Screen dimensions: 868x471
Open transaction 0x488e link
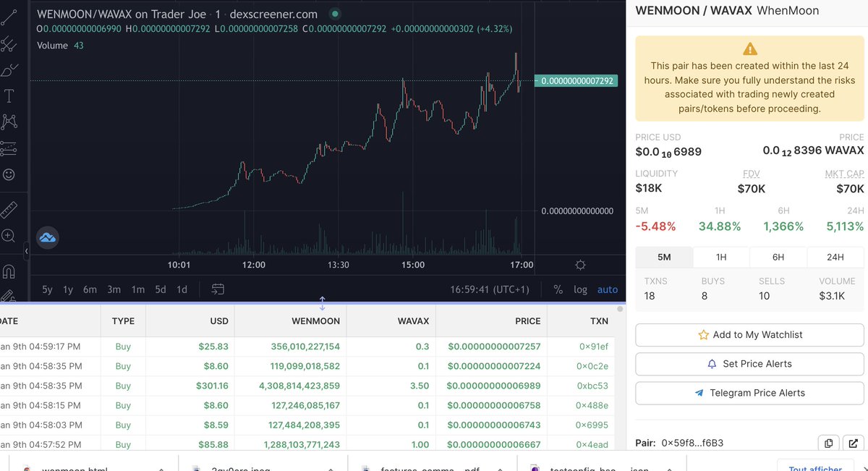[593, 405]
